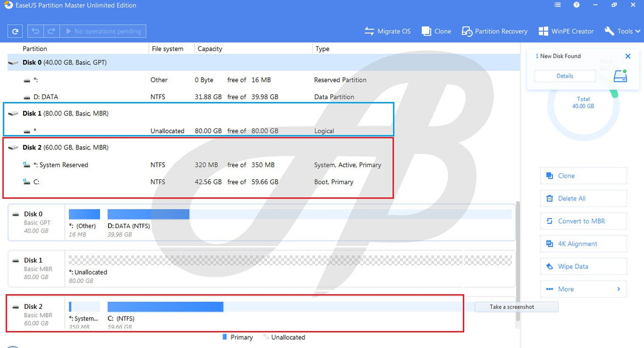Click Convert to MBR action
This screenshot has height=348, width=644.
coord(584,221)
